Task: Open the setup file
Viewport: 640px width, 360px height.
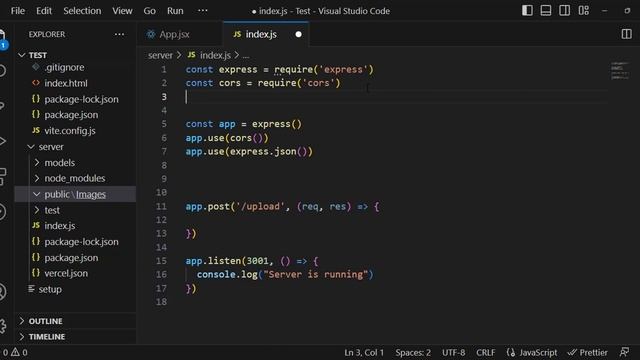Action: (75, 289)
